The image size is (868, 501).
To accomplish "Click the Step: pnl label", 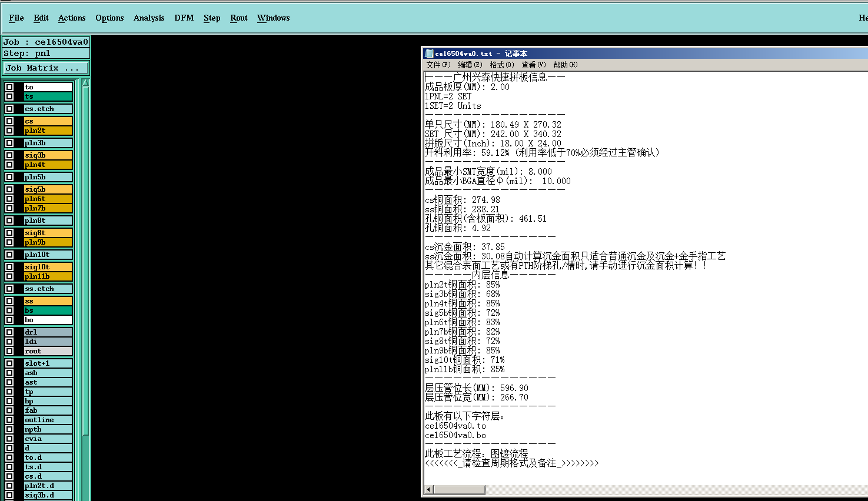I will [x=45, y=54].
